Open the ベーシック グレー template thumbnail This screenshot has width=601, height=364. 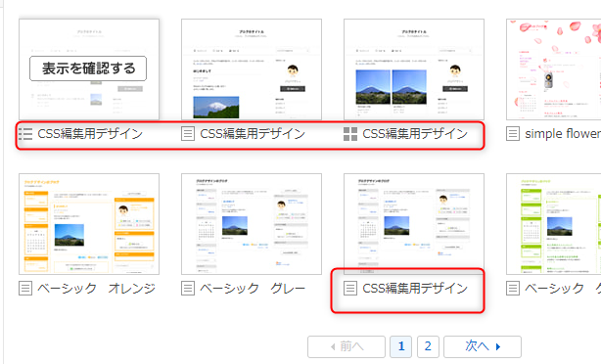[x=252, y=224]
